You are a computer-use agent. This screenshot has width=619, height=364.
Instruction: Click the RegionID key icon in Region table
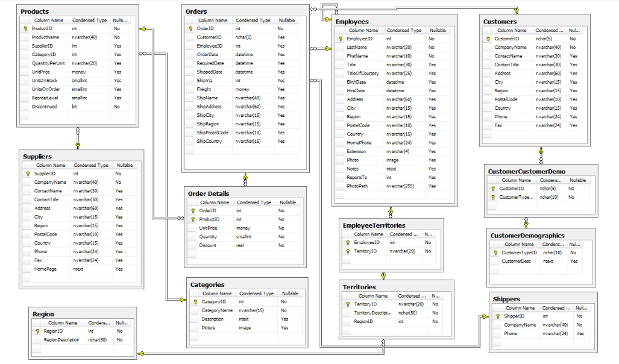coord(36,331)
